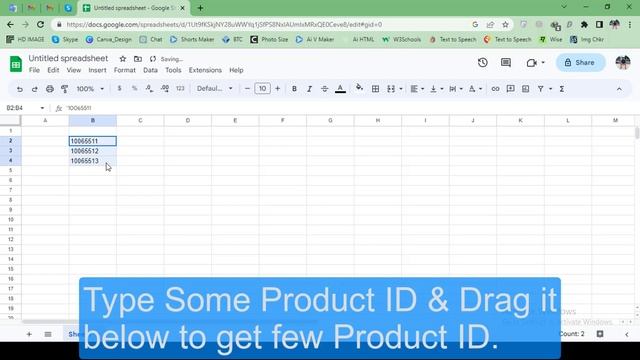Create a filter via funnel icon
Viewport: 640px width, 360px height.
(x=540, y=89)
